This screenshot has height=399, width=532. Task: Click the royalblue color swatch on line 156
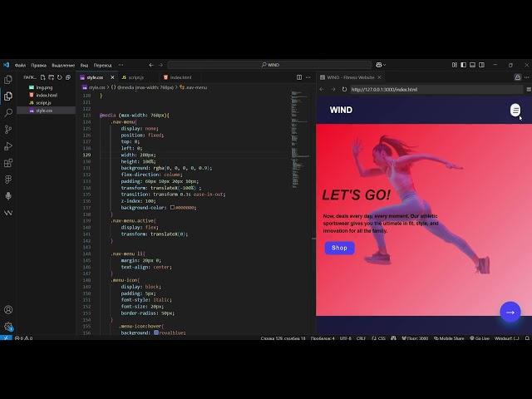click(x=156, y=332)
